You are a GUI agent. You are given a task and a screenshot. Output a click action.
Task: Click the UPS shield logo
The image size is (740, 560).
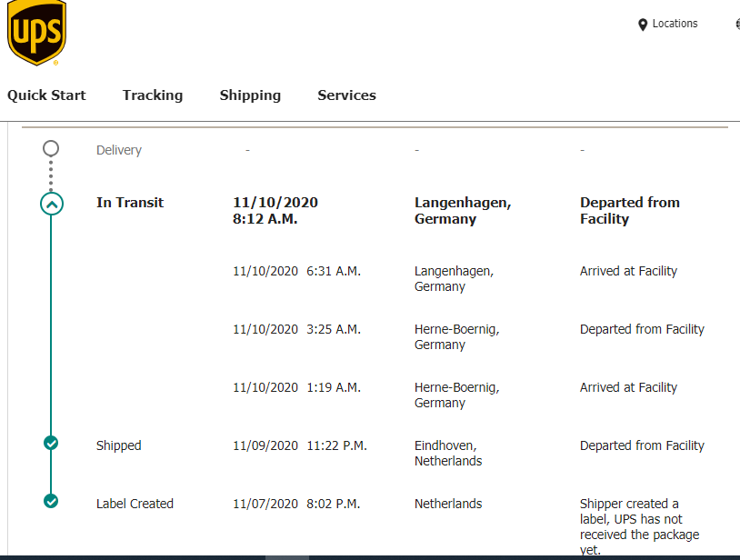36,32
